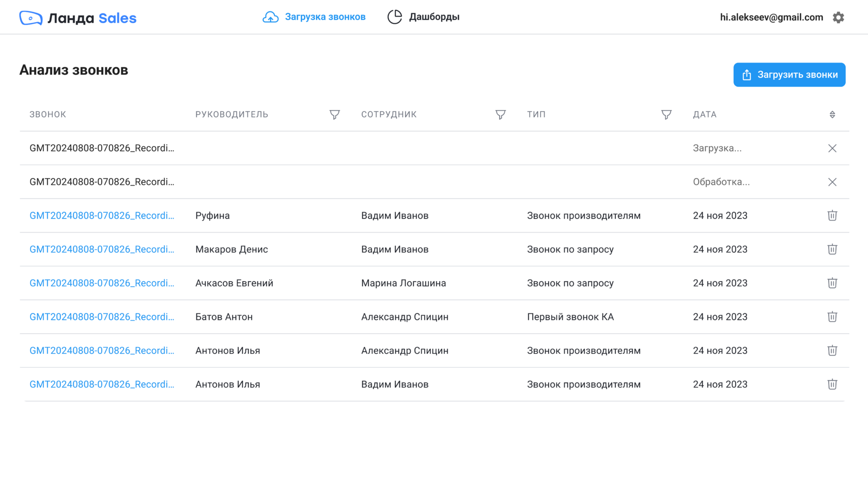Open the Первый звонок КА recording link
Viewport: 868px width, 481px height.
pos(102,317)
